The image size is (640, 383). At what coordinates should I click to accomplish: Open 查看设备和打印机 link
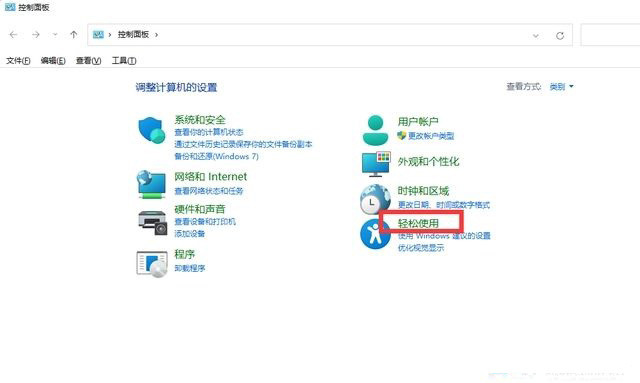click(205, 222)
